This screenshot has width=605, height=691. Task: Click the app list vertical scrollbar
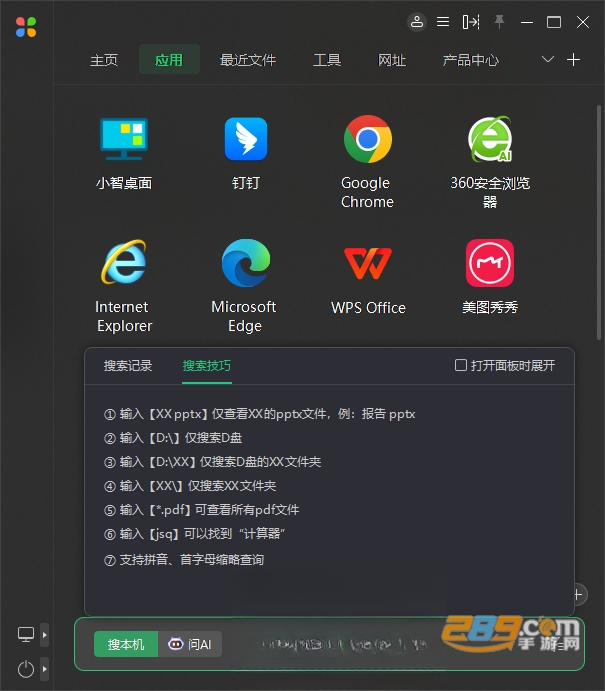pos(599,223)
